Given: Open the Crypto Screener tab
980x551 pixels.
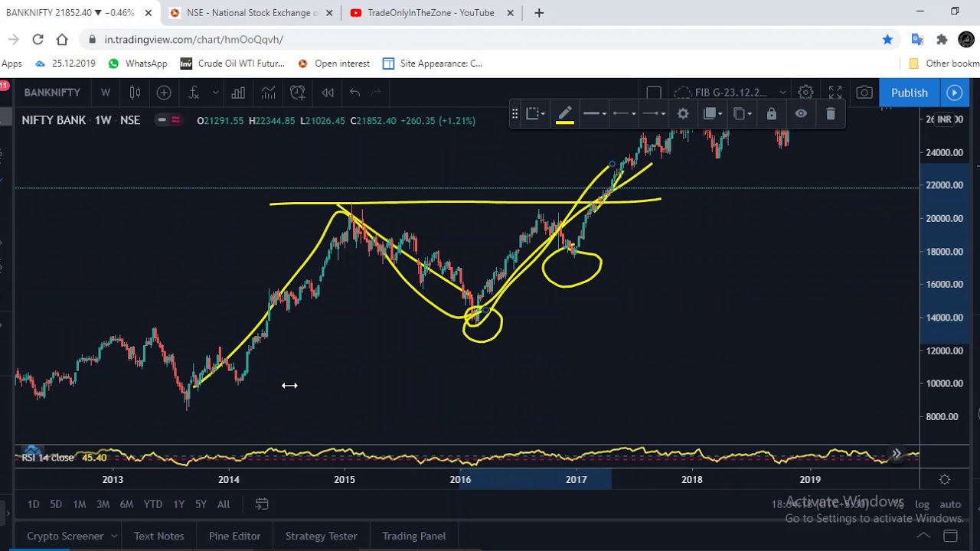Looking at the screenshot, I should tap(65, 536).
